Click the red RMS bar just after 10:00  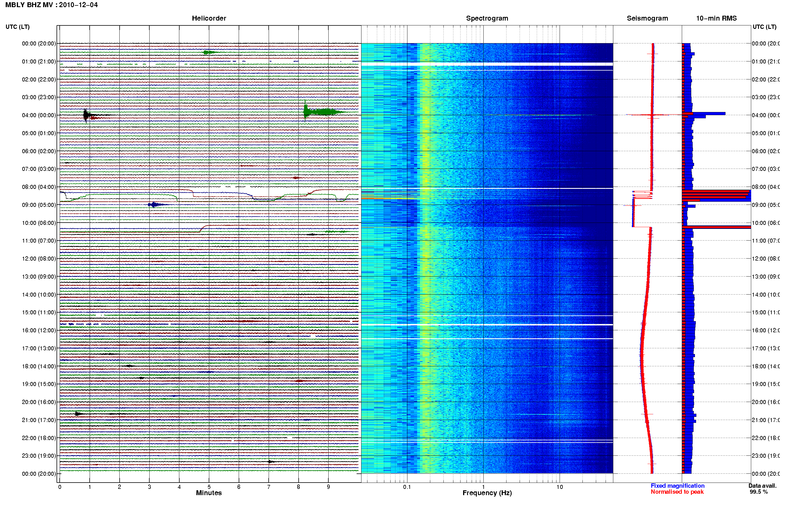pyautogui.click(x=716, y=227)
